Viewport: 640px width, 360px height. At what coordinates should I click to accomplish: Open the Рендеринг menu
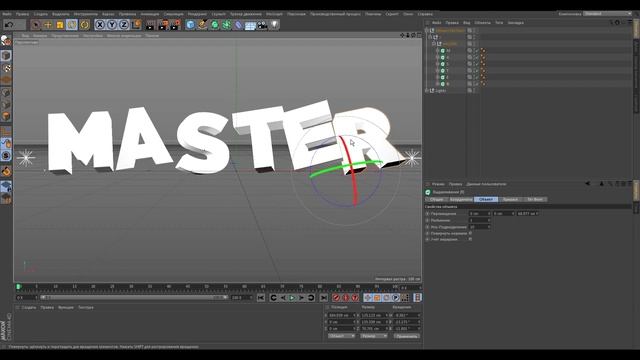[x=197, y=14]
